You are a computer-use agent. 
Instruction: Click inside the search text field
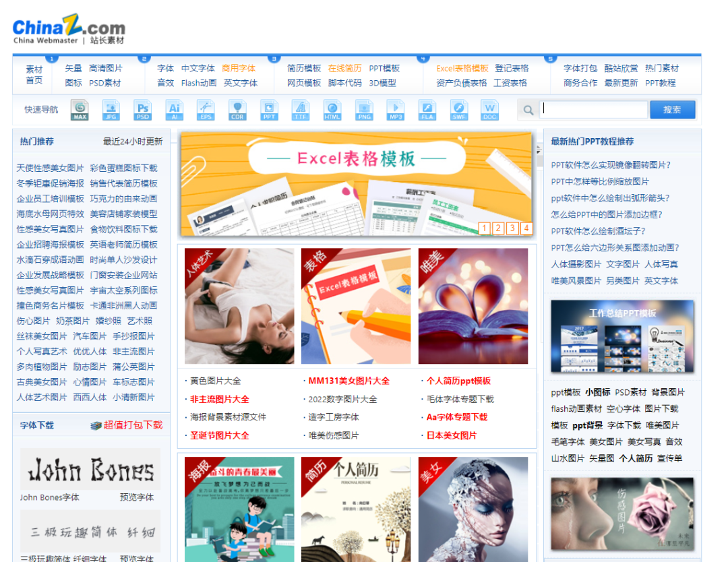594,110
